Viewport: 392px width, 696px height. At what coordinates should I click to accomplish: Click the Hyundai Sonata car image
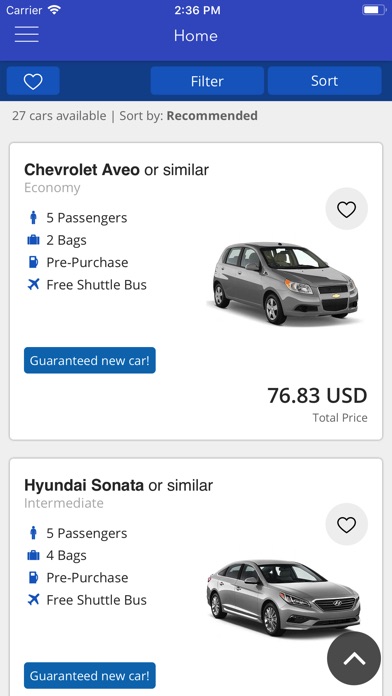coord(284,597)
